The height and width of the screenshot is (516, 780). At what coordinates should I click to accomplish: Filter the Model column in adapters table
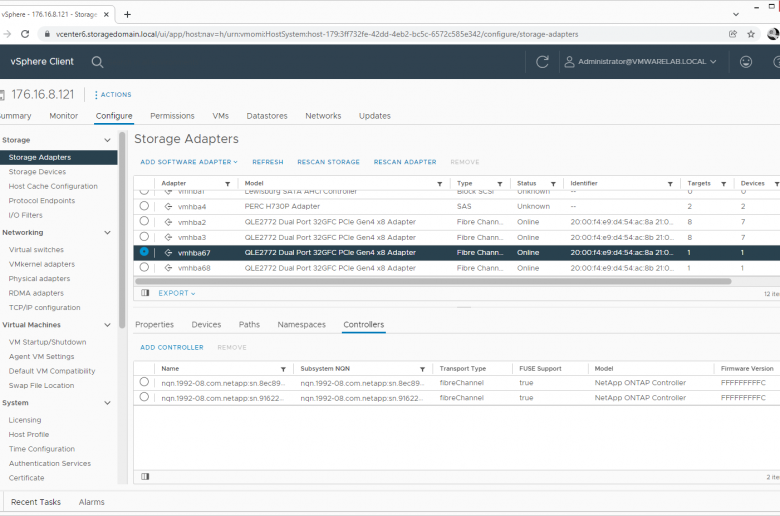(440, 184)
